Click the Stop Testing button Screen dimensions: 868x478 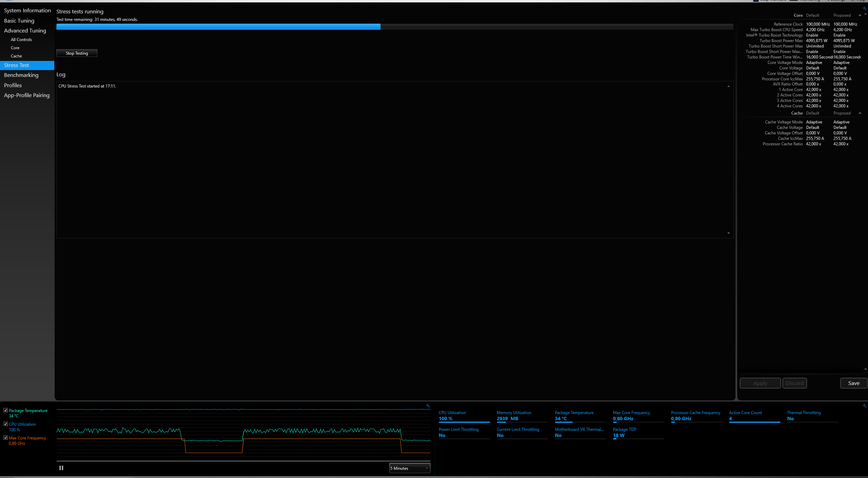coord(77,53)
